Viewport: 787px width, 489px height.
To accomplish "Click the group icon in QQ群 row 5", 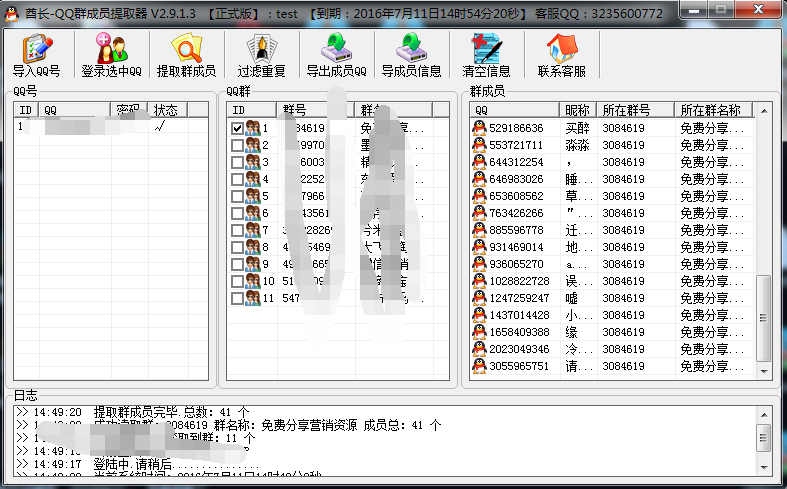I will click(x=253, y=196).
